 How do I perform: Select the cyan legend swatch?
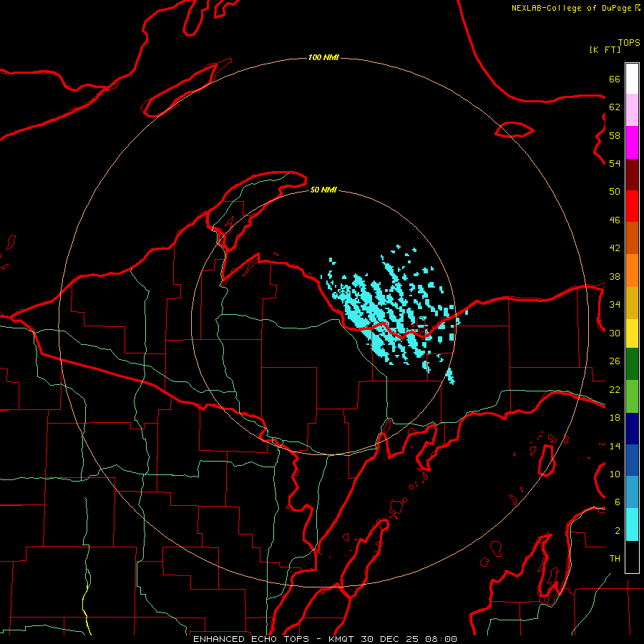(x=632, y=525)
